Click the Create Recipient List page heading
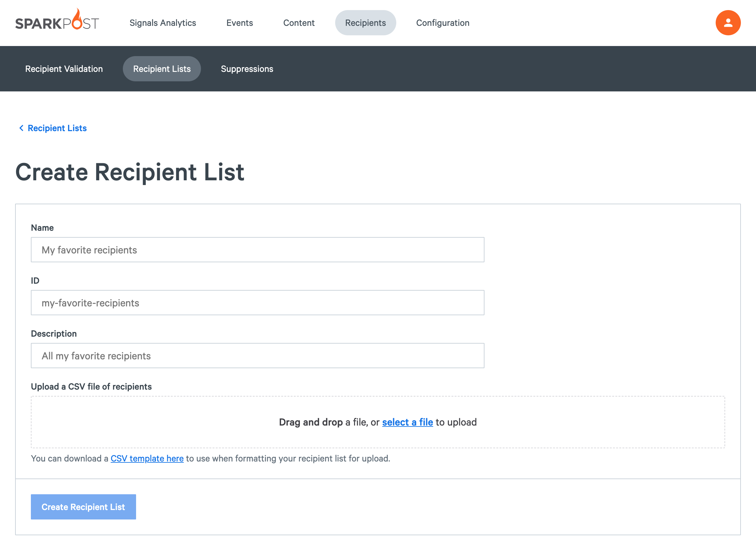 130,172
